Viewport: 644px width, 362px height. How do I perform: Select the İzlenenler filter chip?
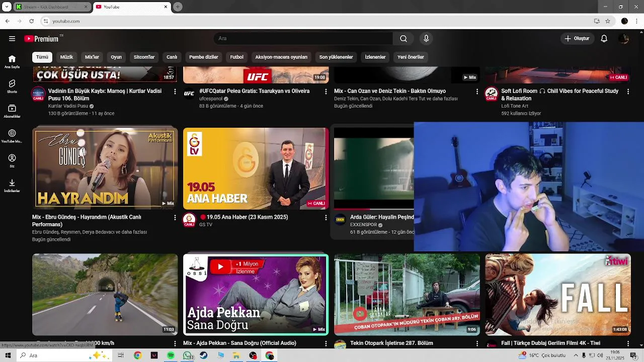pos(375,57)
